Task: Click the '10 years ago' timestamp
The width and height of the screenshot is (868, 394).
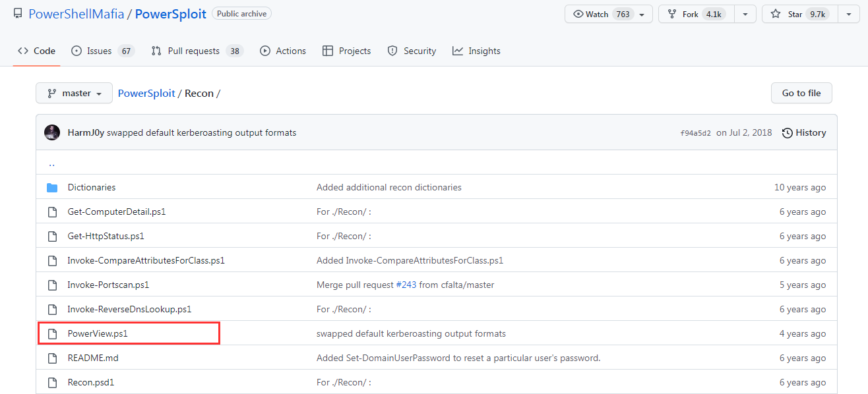Action: coord(800,187)
